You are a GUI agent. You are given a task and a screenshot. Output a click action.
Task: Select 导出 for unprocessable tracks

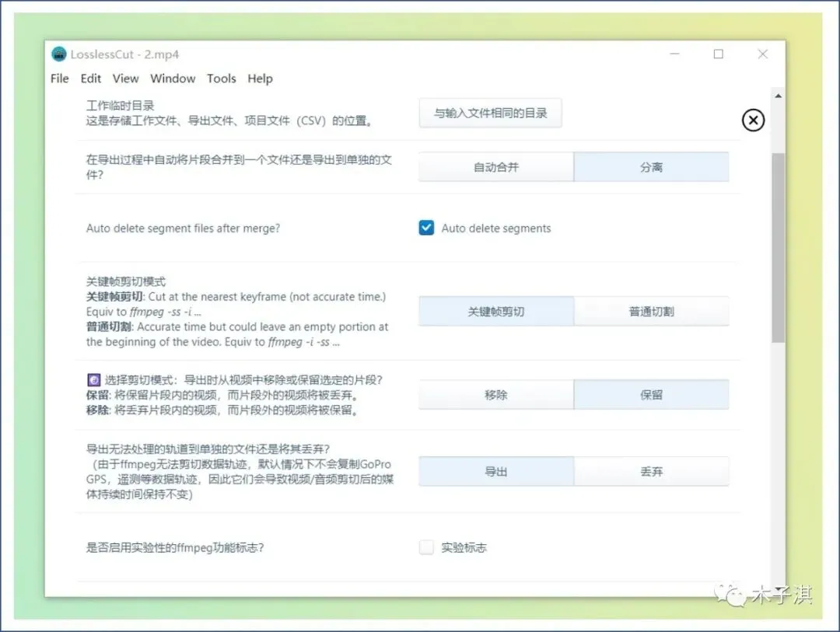[x=496, y=471]
